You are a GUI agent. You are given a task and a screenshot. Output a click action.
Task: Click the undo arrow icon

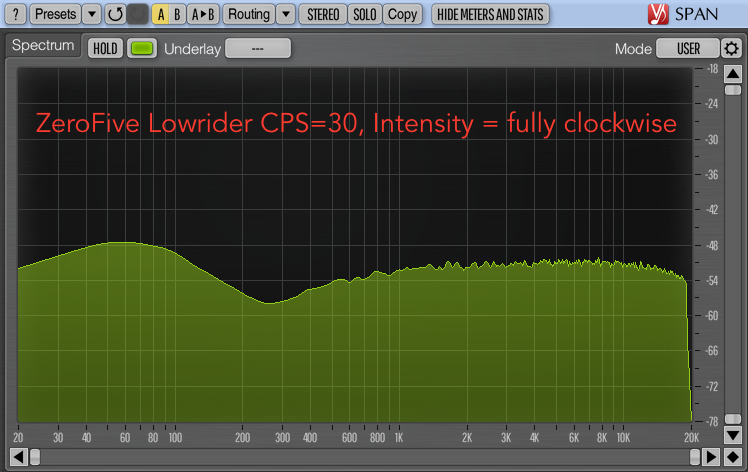pos(115,14)
